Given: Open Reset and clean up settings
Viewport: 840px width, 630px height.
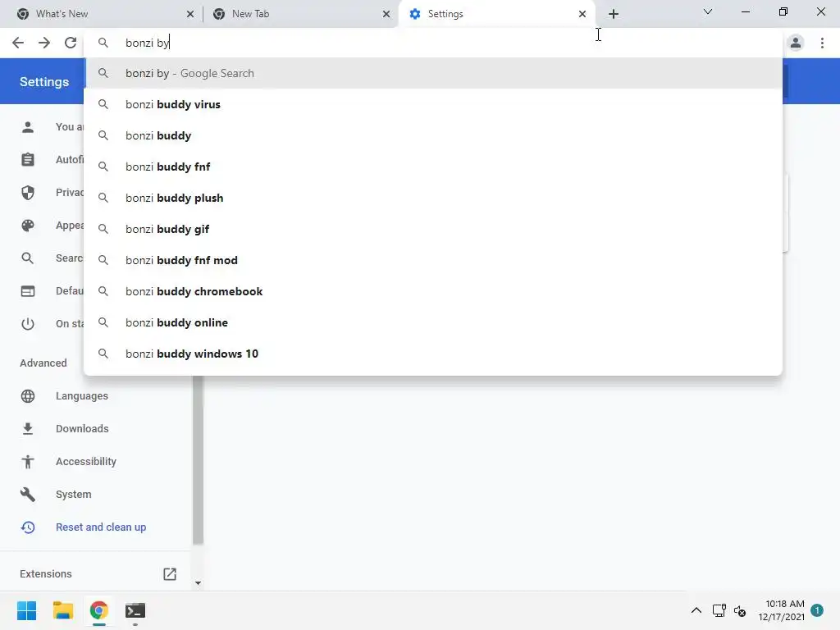Looking at the screenshot, I should pos(101,527).
